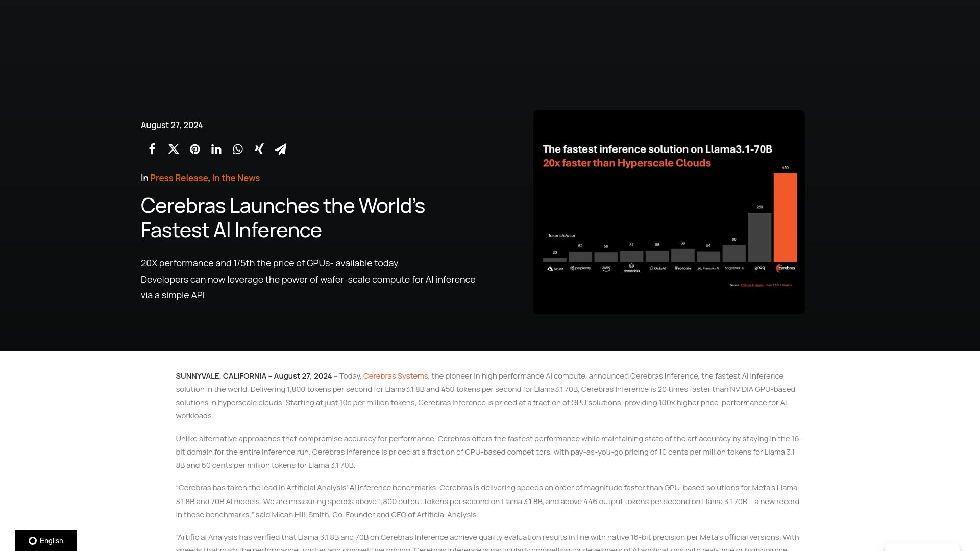Share article via WhatsApp
The image size is (980, 551).
click(238, 149)
